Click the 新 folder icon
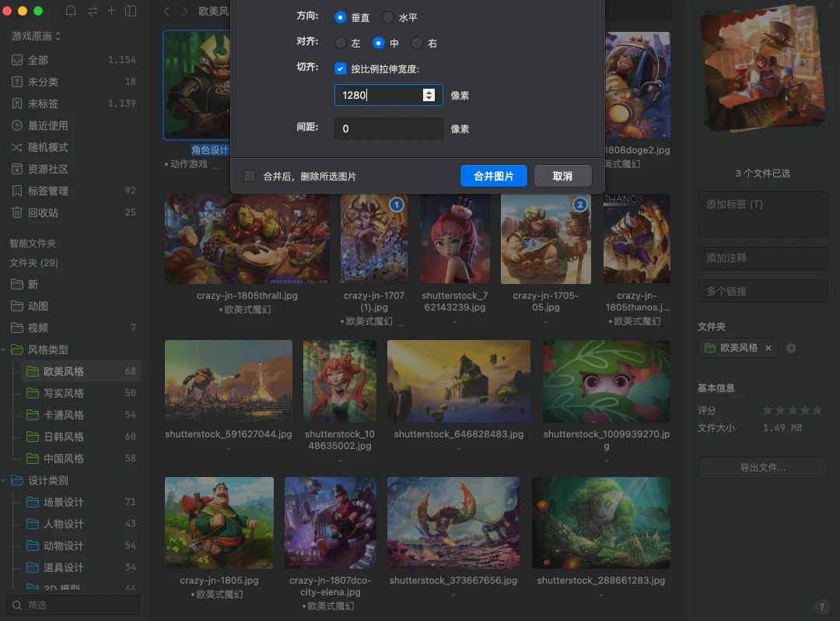The width and height of the screenshot is (840, 621). pos(17,284)
